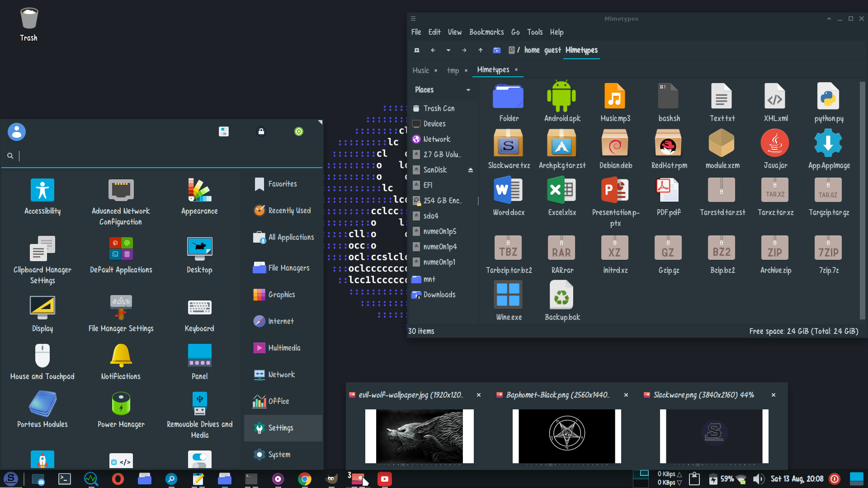Click the evil-wolf-wallpaper.jpg preview thumbnail
Image resolution: width=868 pixels, height=488 pixels.
point(420,436)
